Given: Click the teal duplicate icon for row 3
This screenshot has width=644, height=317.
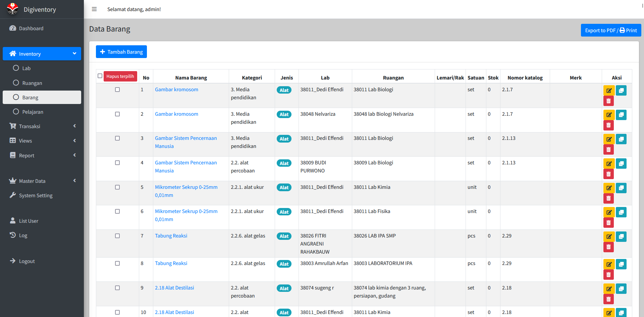Looking at the screenshot, I should pos(621,139).
